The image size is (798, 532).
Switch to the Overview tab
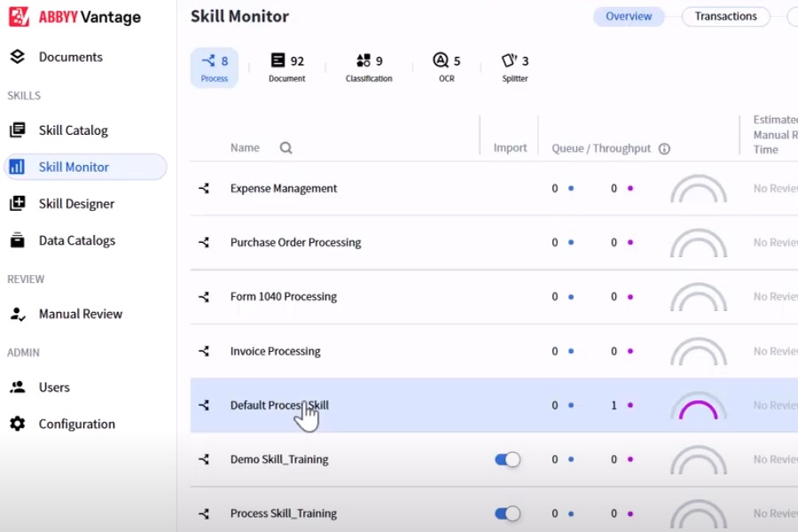tap(629, 16)
